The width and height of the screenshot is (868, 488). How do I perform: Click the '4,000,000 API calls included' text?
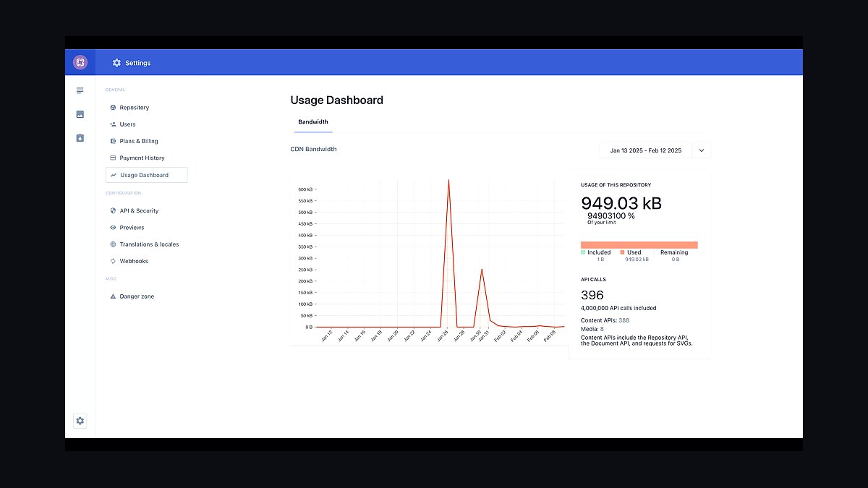[618, 308]
